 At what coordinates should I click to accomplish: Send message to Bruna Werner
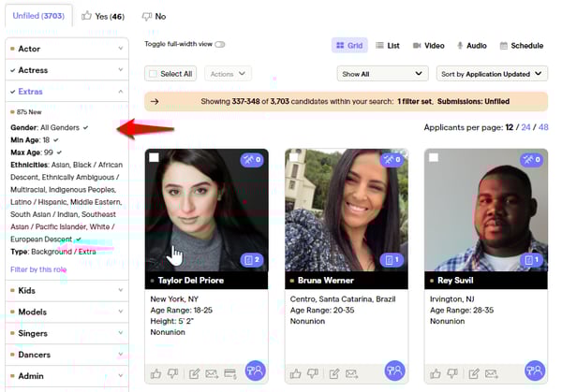point(351,374)
